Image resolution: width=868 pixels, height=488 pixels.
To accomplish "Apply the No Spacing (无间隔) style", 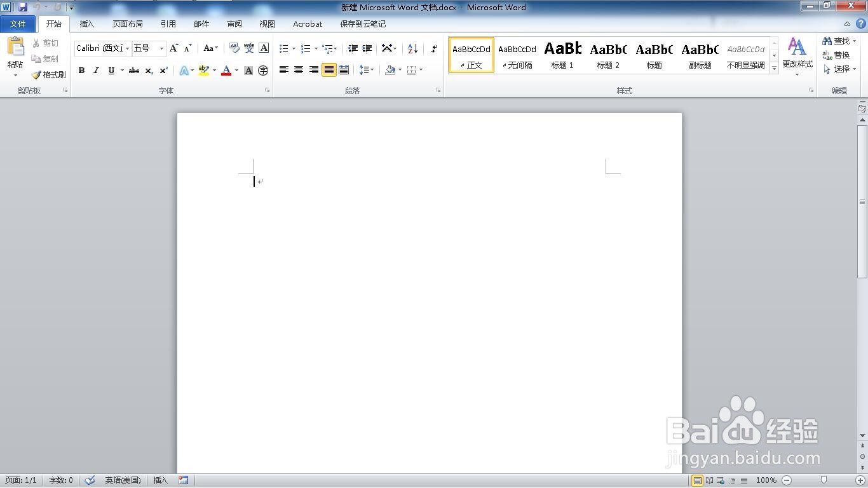I will tap(517, 55).
